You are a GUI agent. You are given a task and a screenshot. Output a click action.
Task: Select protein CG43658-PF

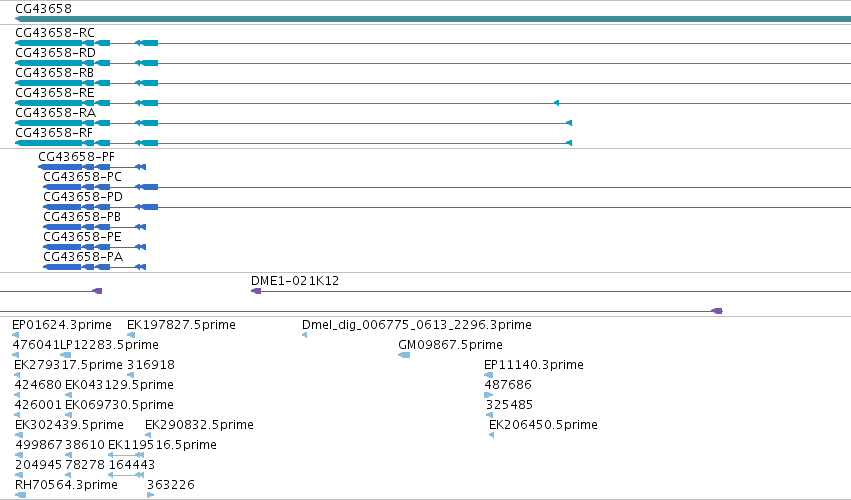click(x=77, y=157)
